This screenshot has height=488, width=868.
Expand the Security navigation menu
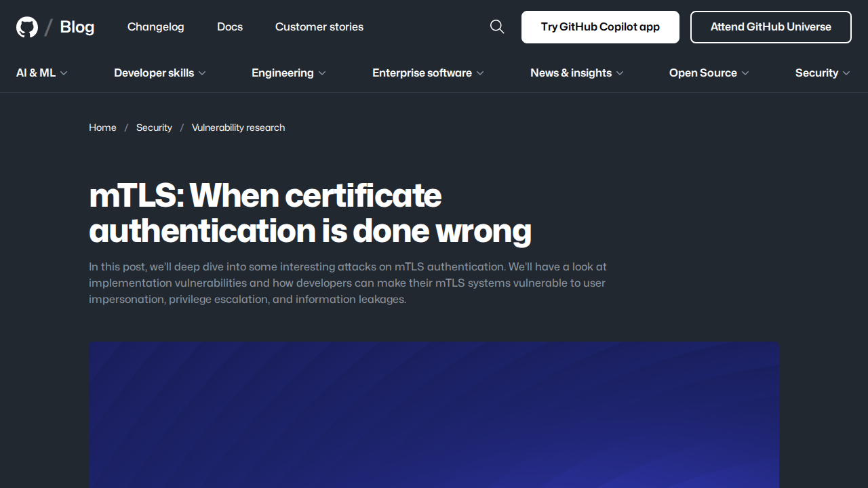click(x=823, y=73)
